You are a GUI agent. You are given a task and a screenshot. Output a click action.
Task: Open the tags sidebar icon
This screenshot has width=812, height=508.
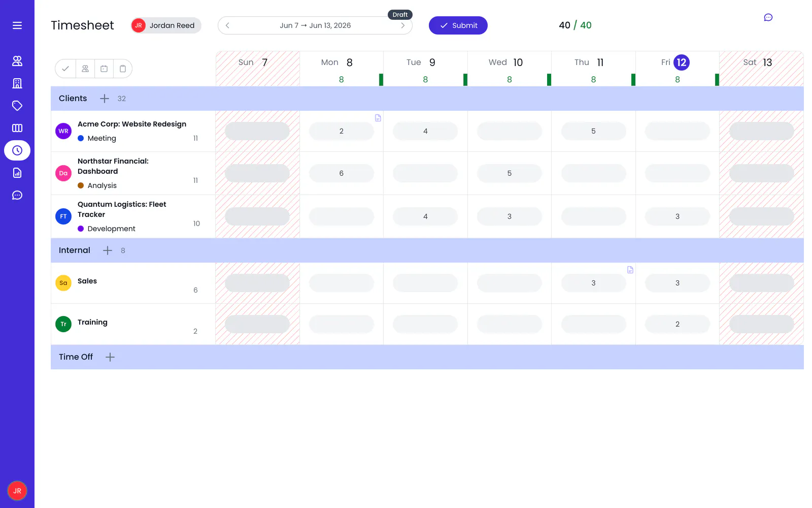click(x=17, y=106)
